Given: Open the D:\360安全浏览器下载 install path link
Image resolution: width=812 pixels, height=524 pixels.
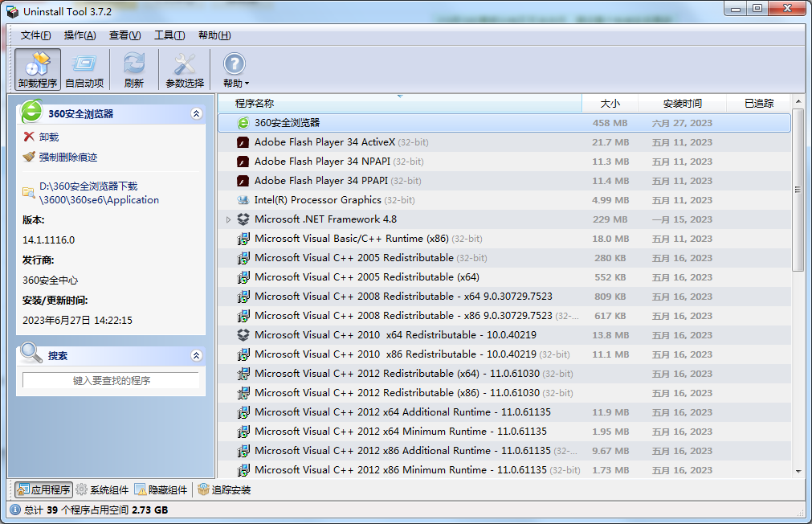Looking at the screenshot, I should click(99, 193).
